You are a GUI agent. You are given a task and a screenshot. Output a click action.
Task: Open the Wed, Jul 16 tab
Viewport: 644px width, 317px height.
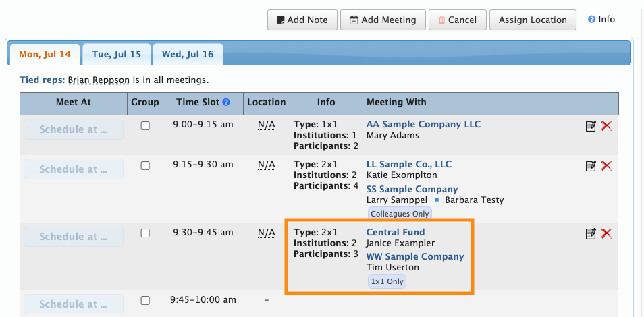(x=188, y=54)
